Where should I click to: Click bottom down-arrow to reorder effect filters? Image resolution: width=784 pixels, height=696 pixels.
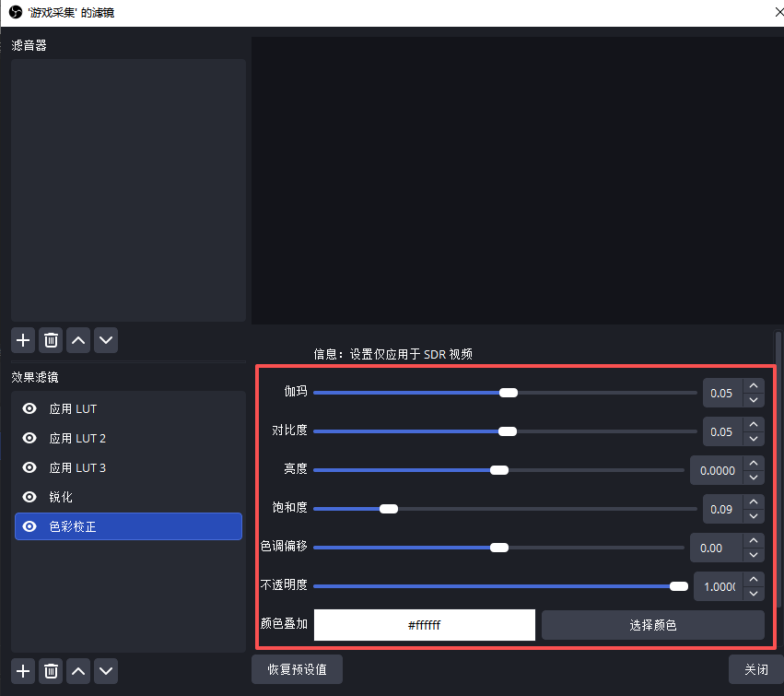(105, 671)
